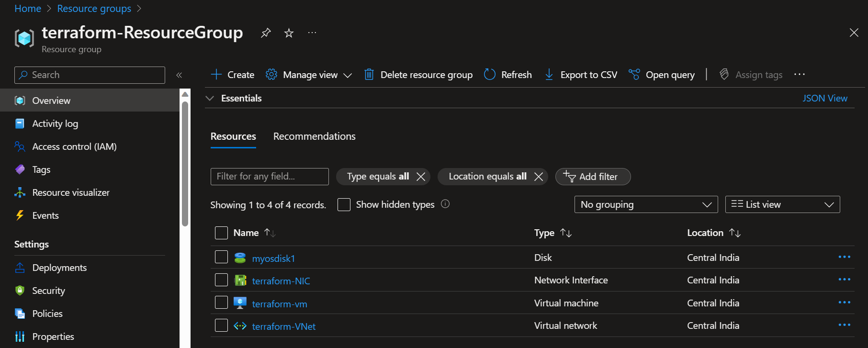Click Delete resource group trash icon
Viewport: 868px width, 348px height.
click(369, 75)
